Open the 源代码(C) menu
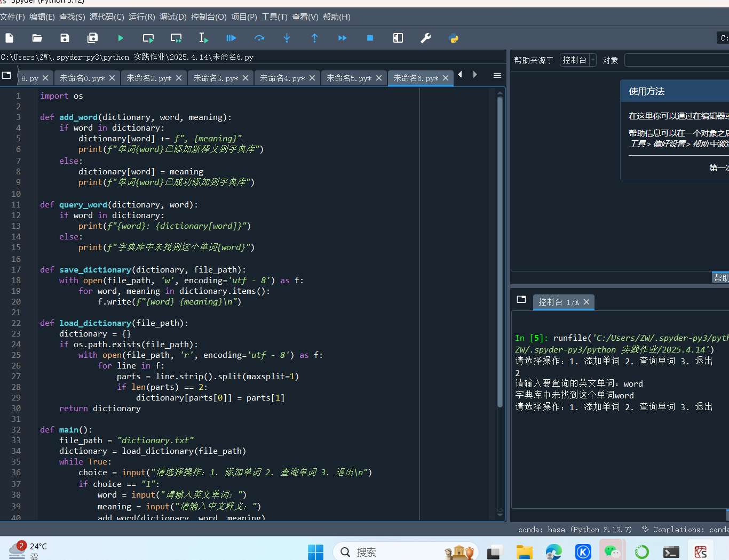The height and width of the screenshot is (560, 729). (x=107, y=17)
